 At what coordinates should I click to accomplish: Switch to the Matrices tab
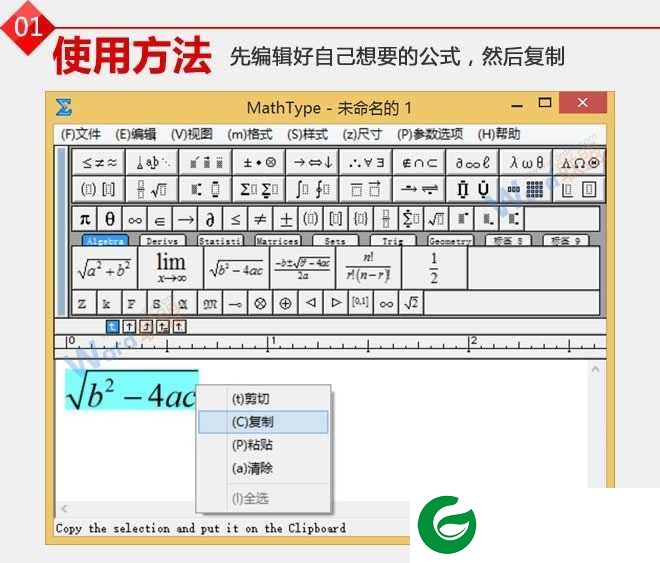[x=278, y=241]
